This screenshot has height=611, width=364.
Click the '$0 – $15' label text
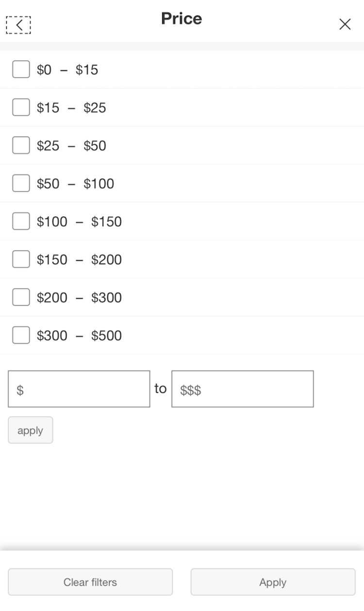pos(67,70)
